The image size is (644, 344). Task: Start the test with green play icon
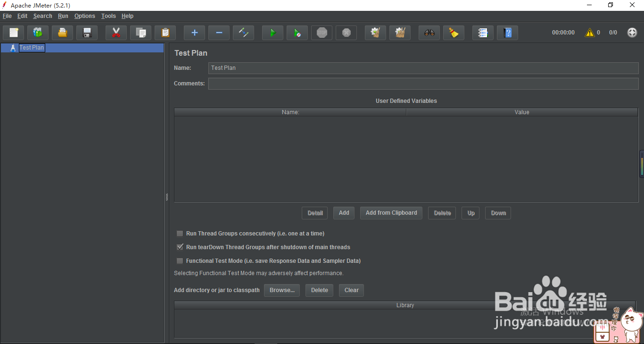(273, 33)
